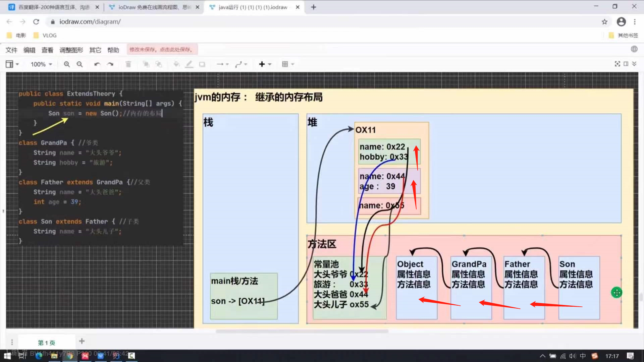The image size is (644, 362).
Task: Open the browser profile avatar
Action: coord(621,22)
